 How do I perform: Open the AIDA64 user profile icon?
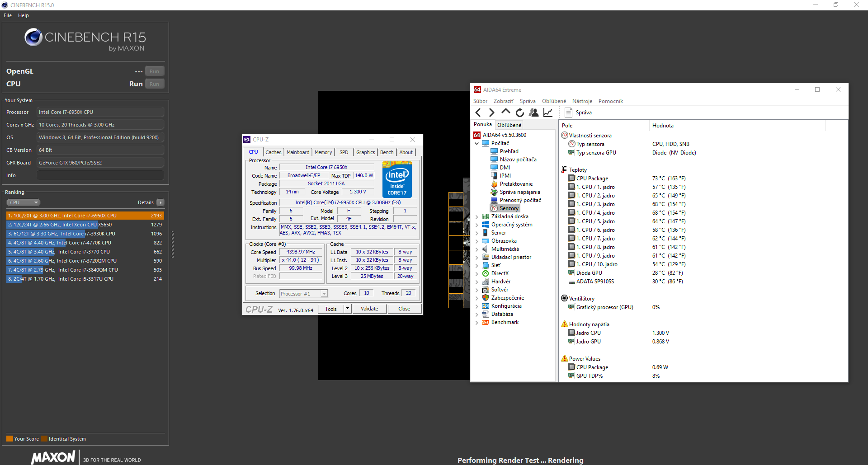tap(534, 113)
